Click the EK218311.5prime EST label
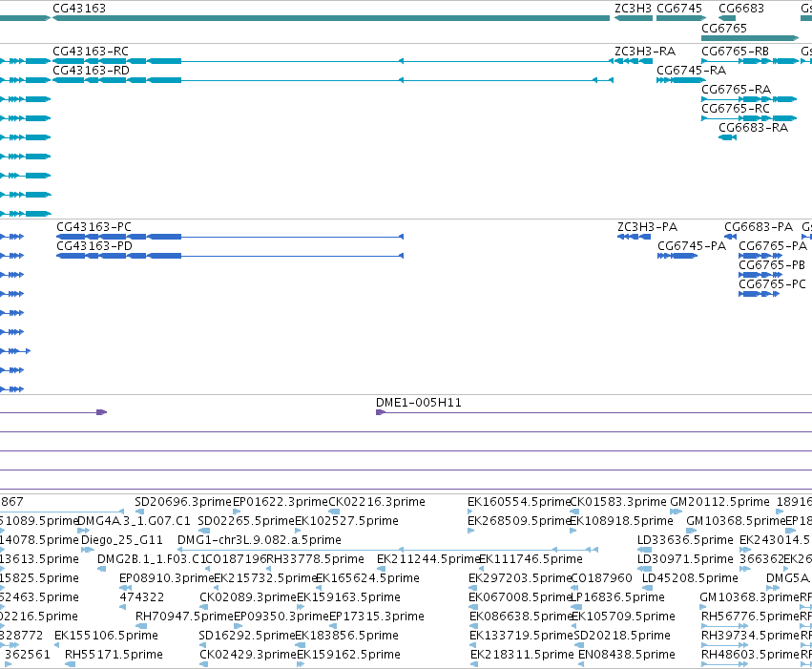Screen dimensions: 812x669 point(522,655)
